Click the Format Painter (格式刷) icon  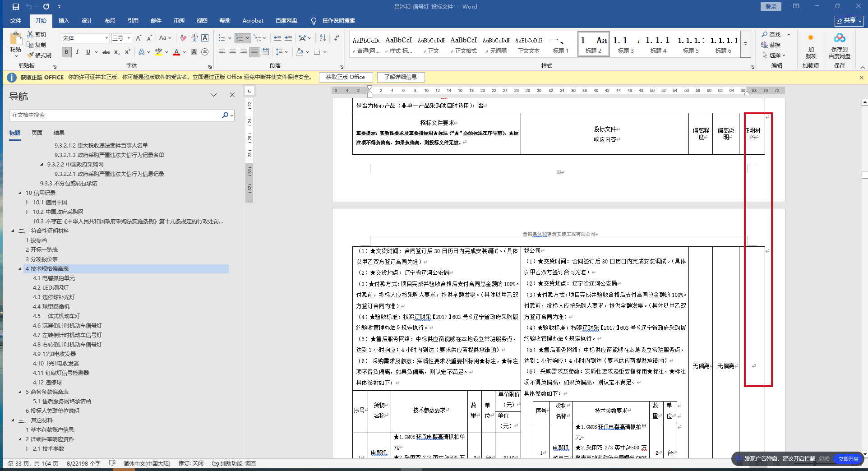tap(31, 55)
